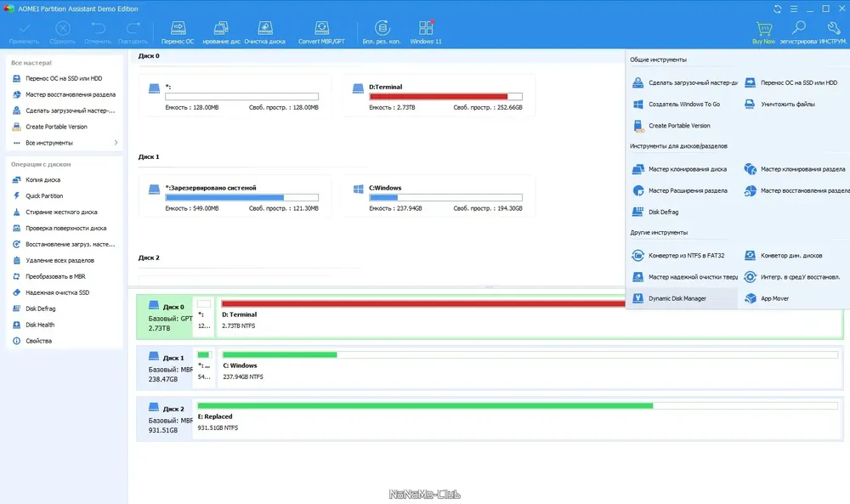Open the ИНСТРУМ. tools wrench icon
Screen dimensions: 850x504
(833, 32)
